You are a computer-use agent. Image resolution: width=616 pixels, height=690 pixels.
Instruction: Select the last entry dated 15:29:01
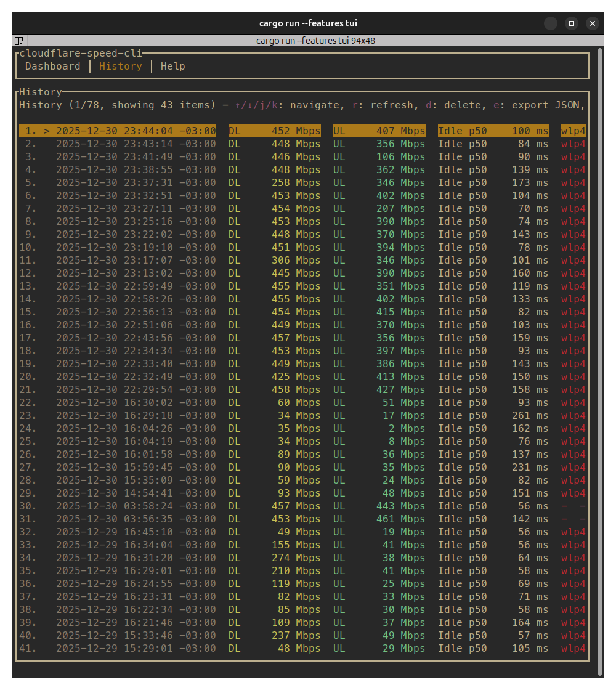136,648
